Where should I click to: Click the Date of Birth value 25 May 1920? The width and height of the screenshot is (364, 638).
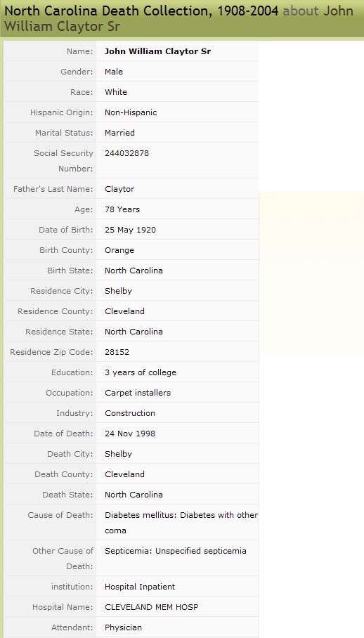[x=130, y=230]
